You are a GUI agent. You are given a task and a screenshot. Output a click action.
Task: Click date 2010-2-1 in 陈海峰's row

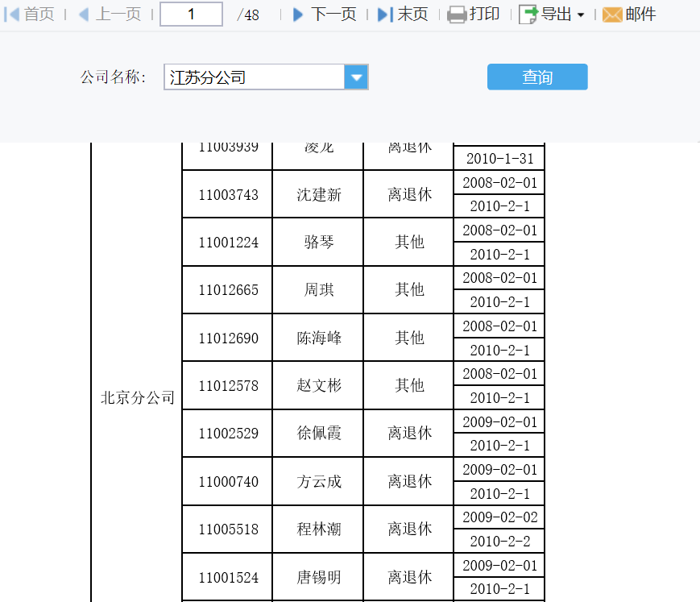pyautogui.click(x=499, y=350)
